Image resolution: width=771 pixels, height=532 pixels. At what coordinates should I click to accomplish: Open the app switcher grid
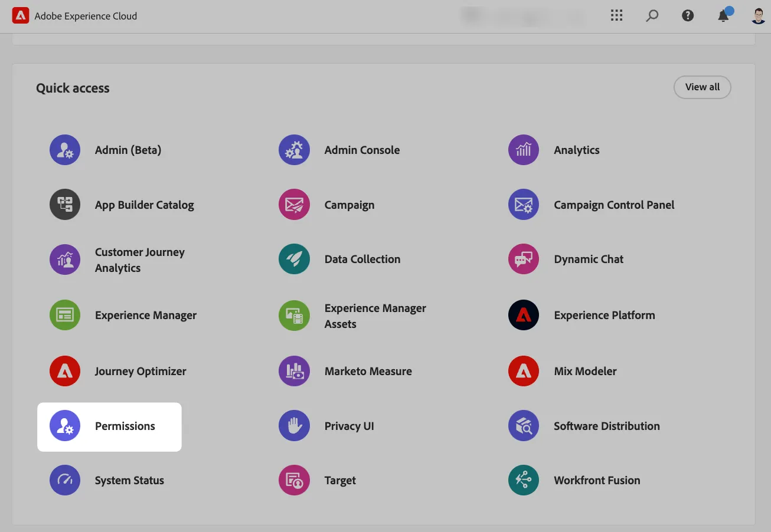(x=617, y=16)
